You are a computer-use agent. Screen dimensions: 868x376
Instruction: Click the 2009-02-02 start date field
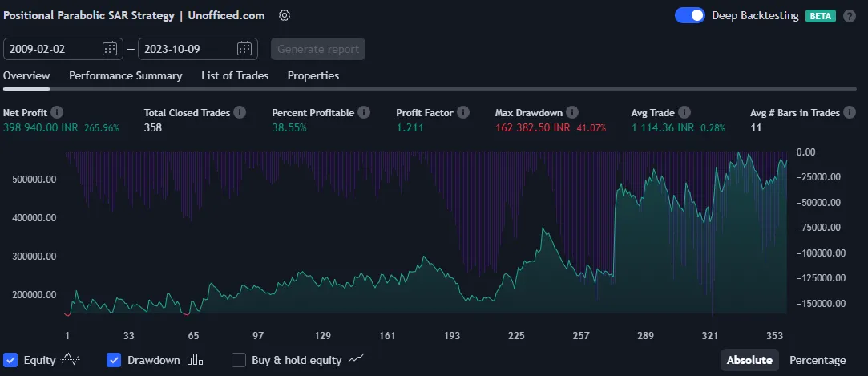[52, 49]
